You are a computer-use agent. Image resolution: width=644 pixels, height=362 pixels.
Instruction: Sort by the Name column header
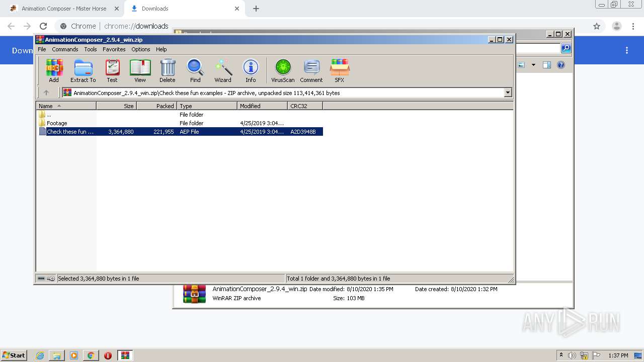tap(66, 106)
